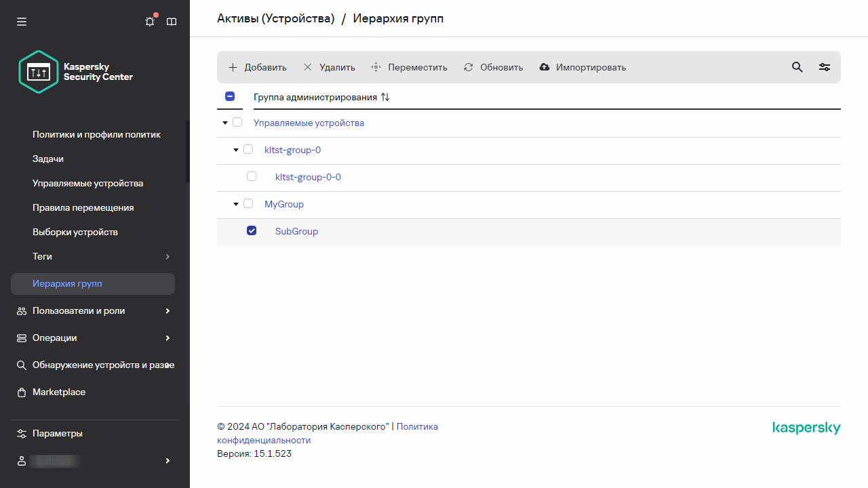Screen dimensions: 868x488
Task: Click the Обновить refresh button
Action: (x=493, y=67)
